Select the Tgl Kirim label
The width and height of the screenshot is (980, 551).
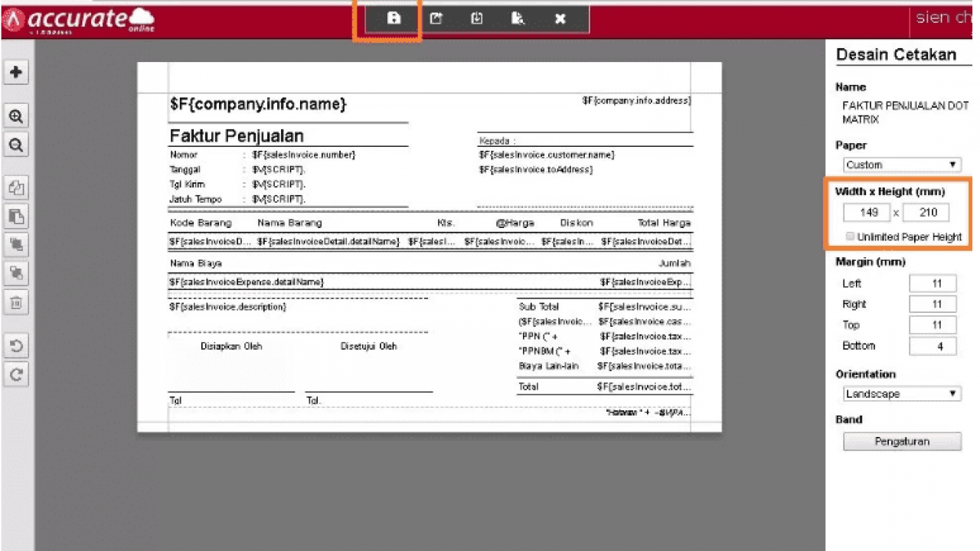pyautogui.click(x=187, y=184)
